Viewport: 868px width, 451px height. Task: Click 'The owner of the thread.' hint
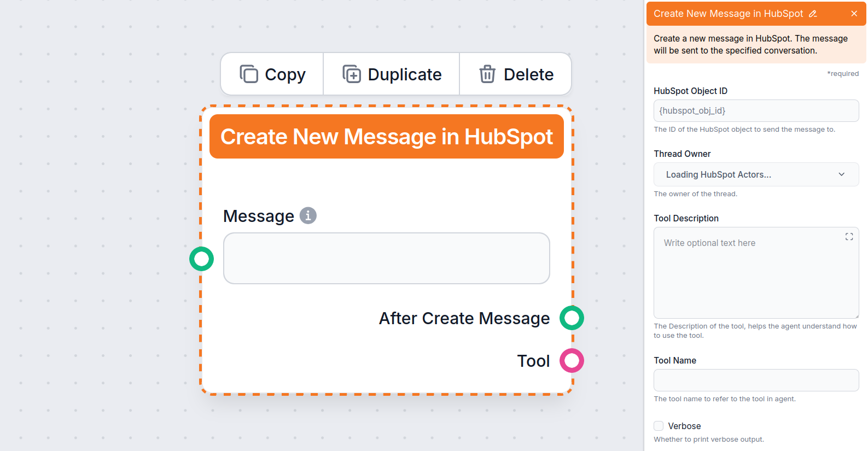point(695,194)
